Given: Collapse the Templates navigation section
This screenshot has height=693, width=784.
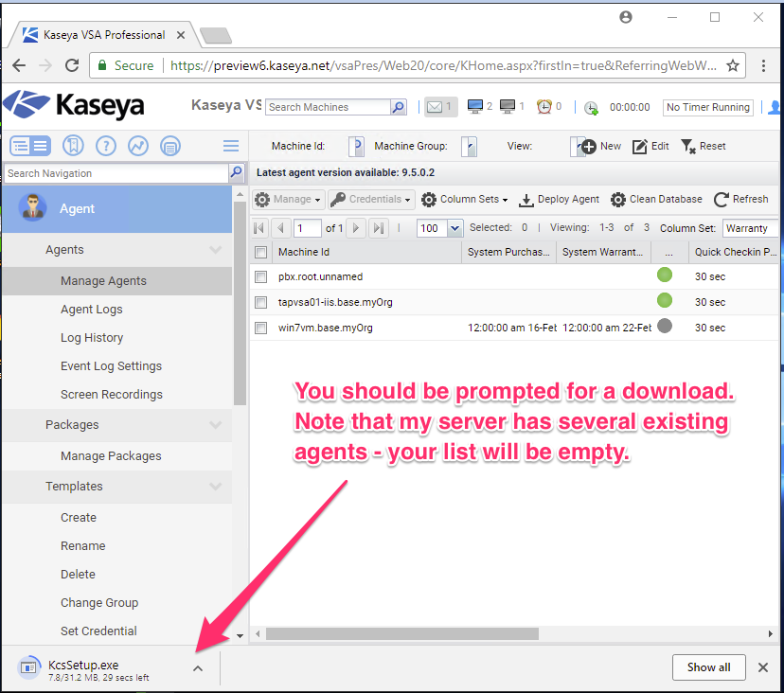Looking at the screenshot, I should 216,486.
